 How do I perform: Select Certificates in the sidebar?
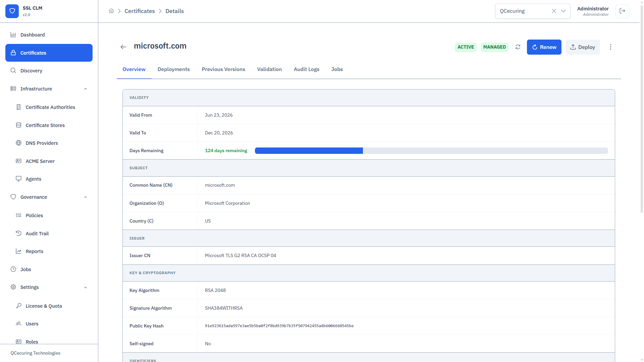click(49, 53)
